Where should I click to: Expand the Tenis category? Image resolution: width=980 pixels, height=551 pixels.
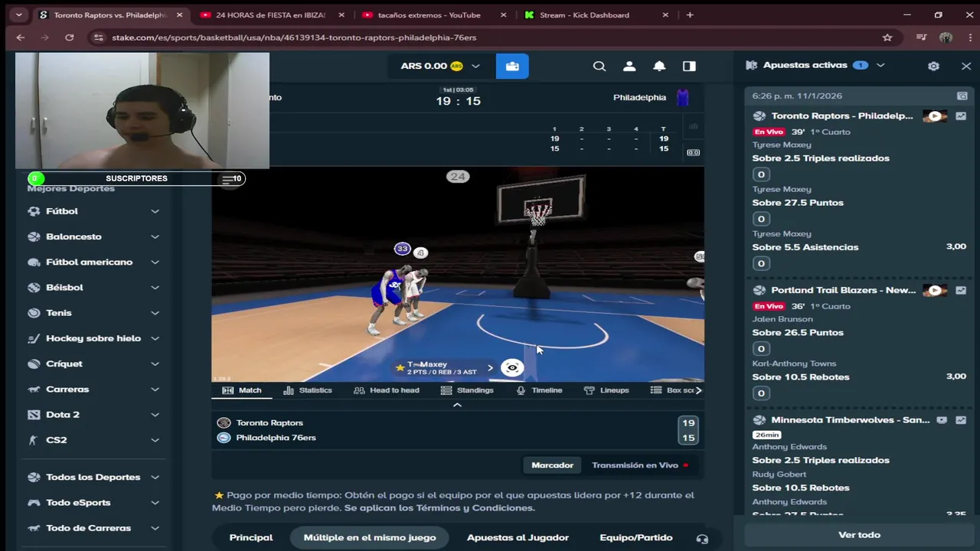click(155, 313)
